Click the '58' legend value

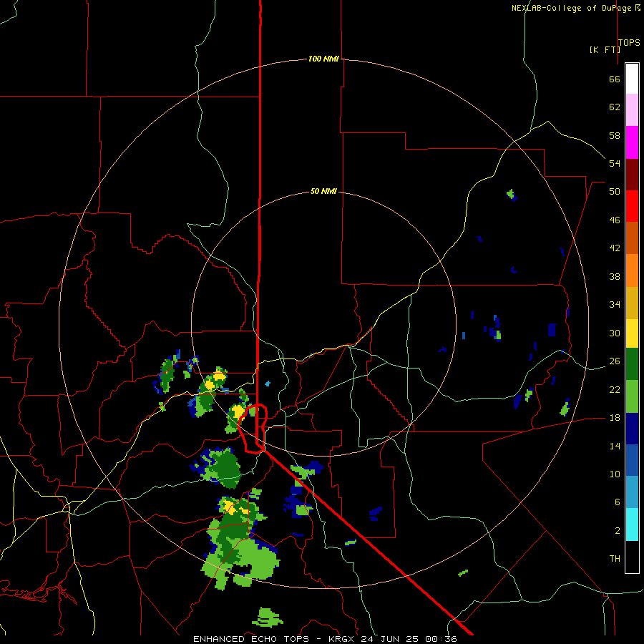615,135
